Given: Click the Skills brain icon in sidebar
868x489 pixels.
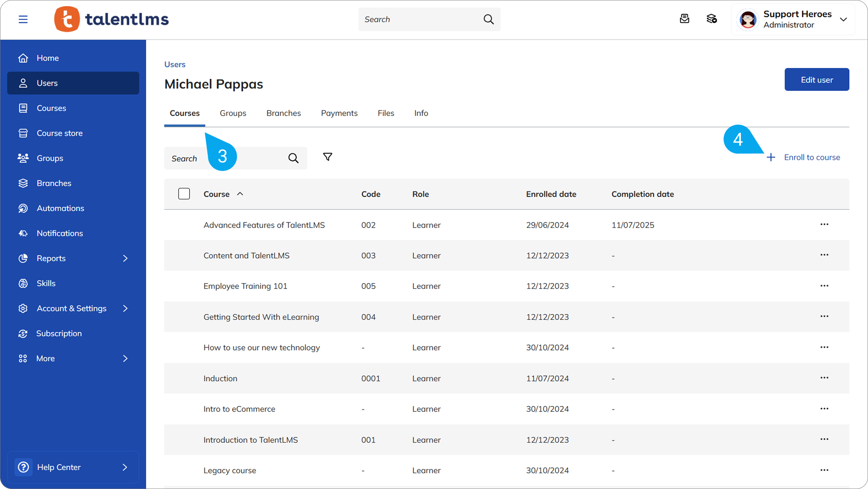Looking at the screenshot, I should [x=23, y=283].
